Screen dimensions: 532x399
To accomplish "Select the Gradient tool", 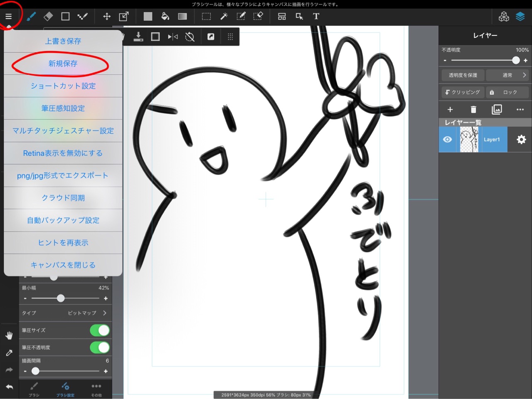I will 182,17.
